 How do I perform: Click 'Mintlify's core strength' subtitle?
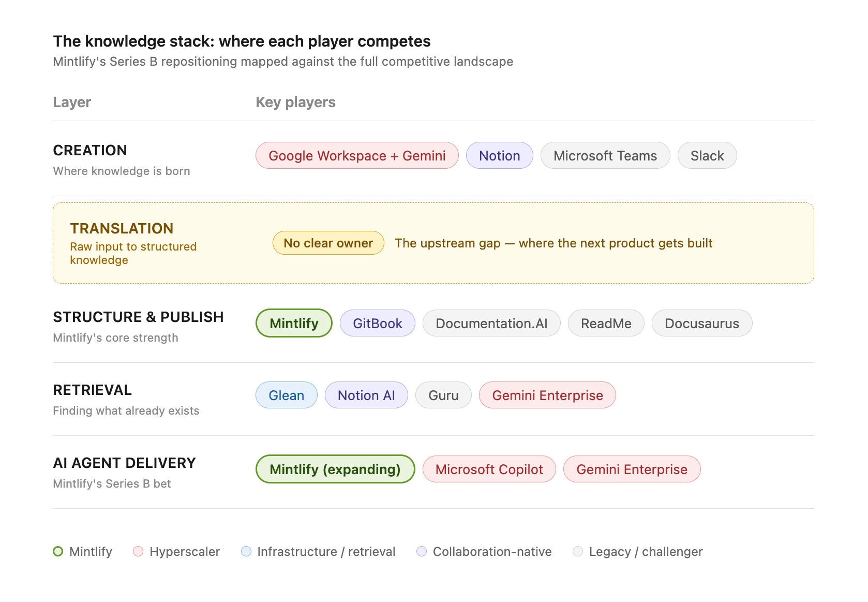[x=115, y=337]
